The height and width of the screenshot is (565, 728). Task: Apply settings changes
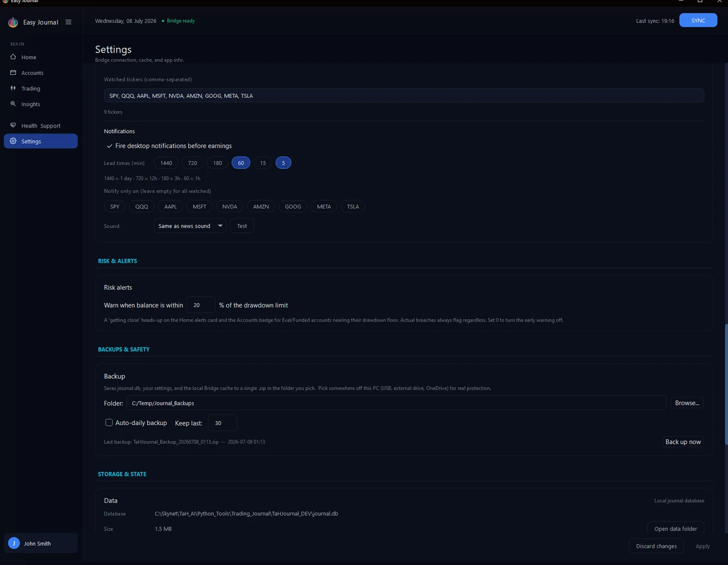click(x=703, y=546)
